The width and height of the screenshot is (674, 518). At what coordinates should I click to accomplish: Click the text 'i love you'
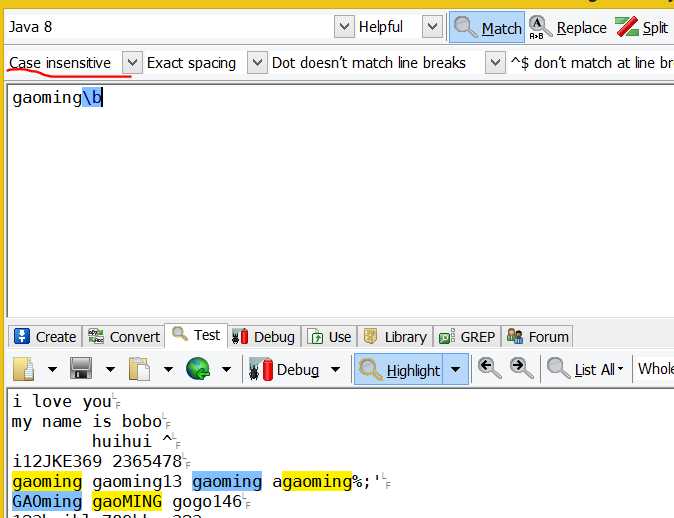coord(62,402)
